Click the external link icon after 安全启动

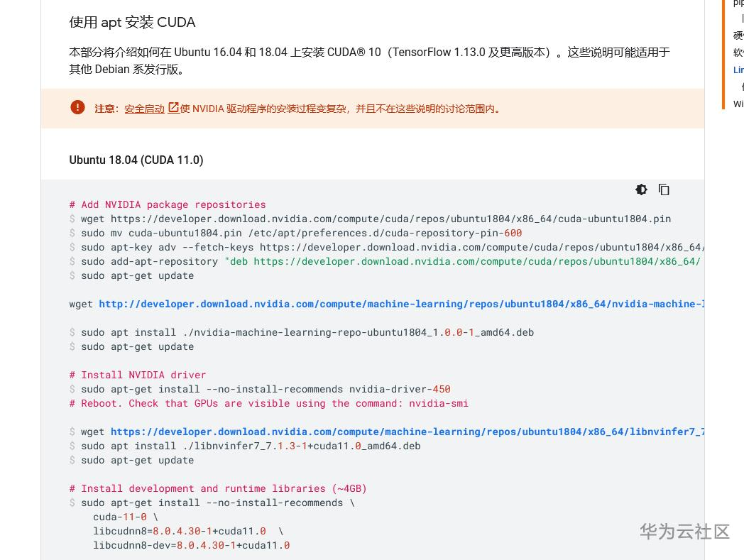(x=174, y=108)
